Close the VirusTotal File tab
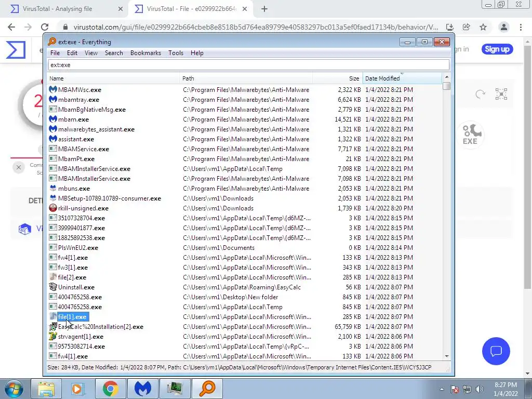The width and height of the screenshot is (532, 399). [245, 9]
